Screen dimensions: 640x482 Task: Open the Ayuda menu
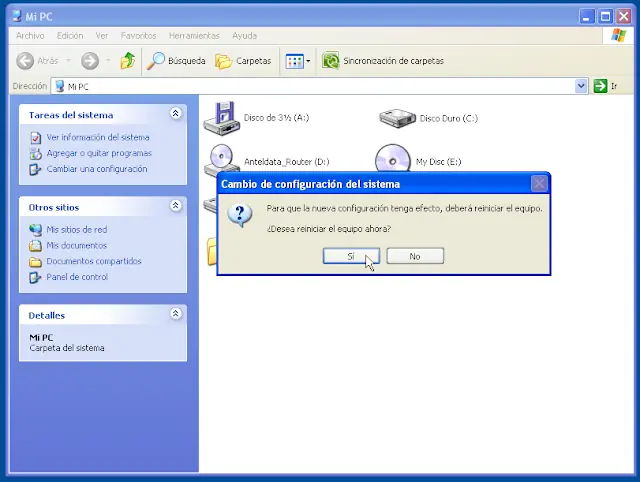(244, 36)
